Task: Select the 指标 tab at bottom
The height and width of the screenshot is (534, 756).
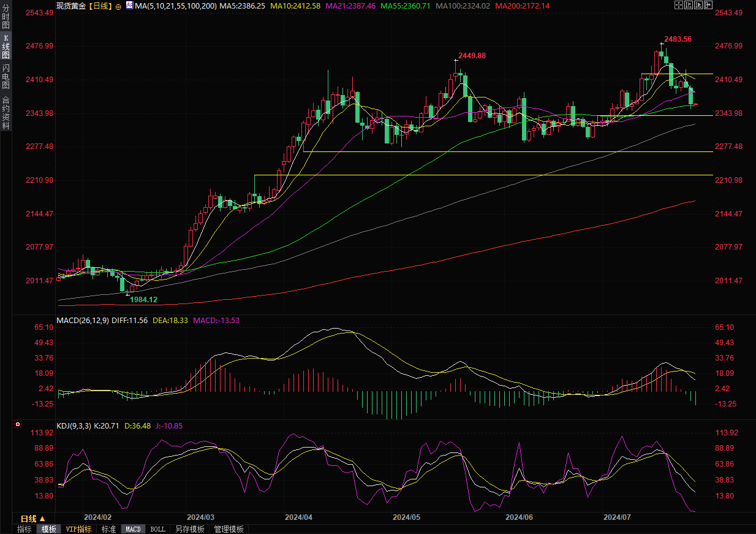Action: pyautogui.click(x=25, y=529)
